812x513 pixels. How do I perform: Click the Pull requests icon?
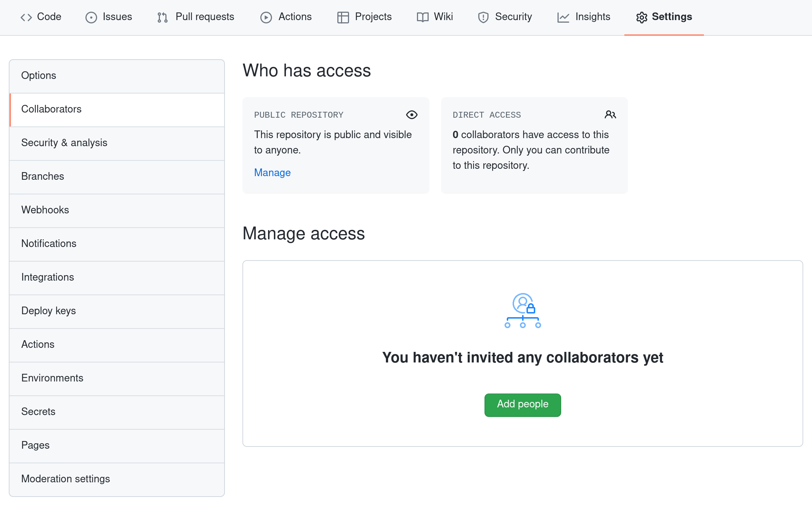(x=162, y=16)
